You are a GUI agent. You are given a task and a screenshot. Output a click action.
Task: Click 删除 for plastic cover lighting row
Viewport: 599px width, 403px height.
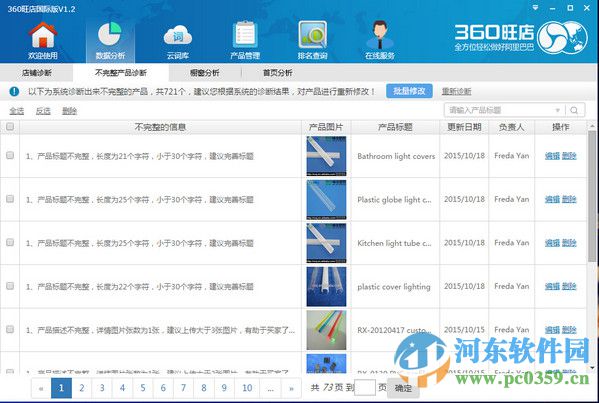click(x=569, y=286)
